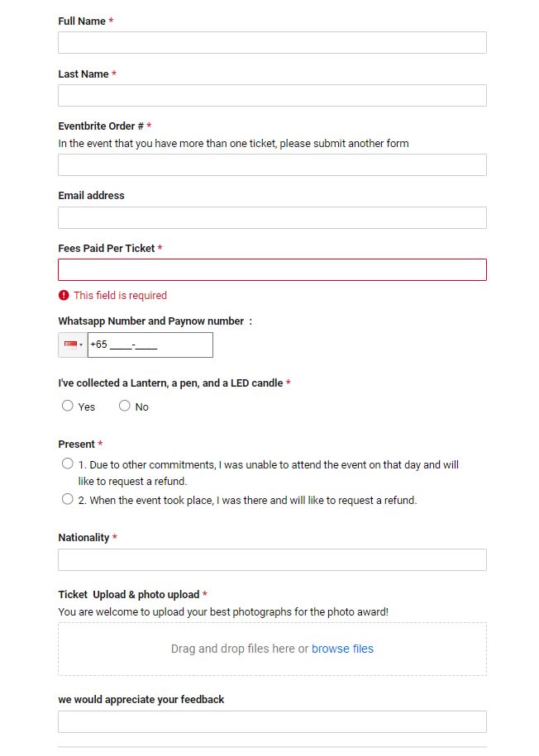Image resolution: width=539 pixels, height=756 pixels.
Task: Click the Ticket Upload & photo upload label
Action: (128, 594)
